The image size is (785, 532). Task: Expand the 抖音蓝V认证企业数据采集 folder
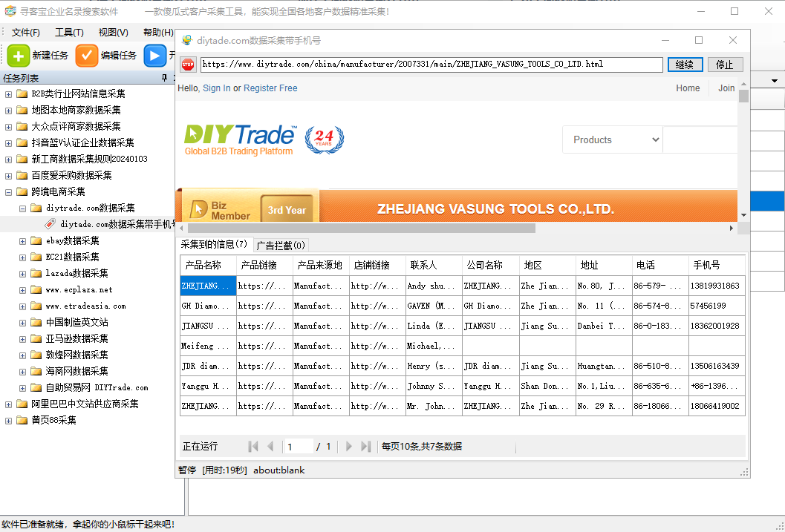tap(8, 143)
